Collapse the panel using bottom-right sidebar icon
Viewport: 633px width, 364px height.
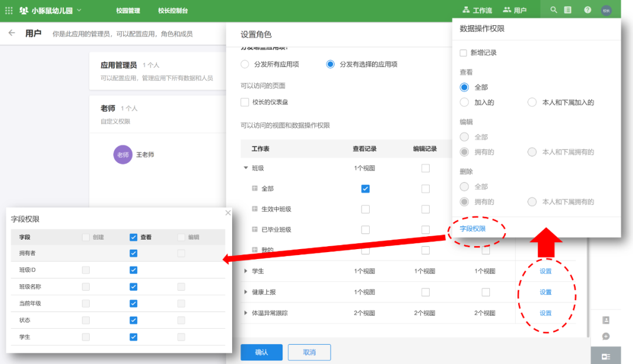point(606,356)
